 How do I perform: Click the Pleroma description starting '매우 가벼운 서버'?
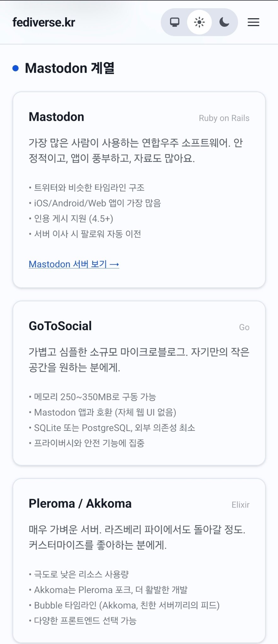click(x=137, y=537)
